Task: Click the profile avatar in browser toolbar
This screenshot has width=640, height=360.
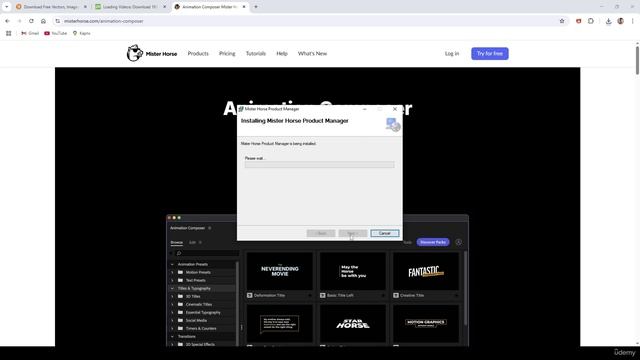Action: click(x=620, y=21)
